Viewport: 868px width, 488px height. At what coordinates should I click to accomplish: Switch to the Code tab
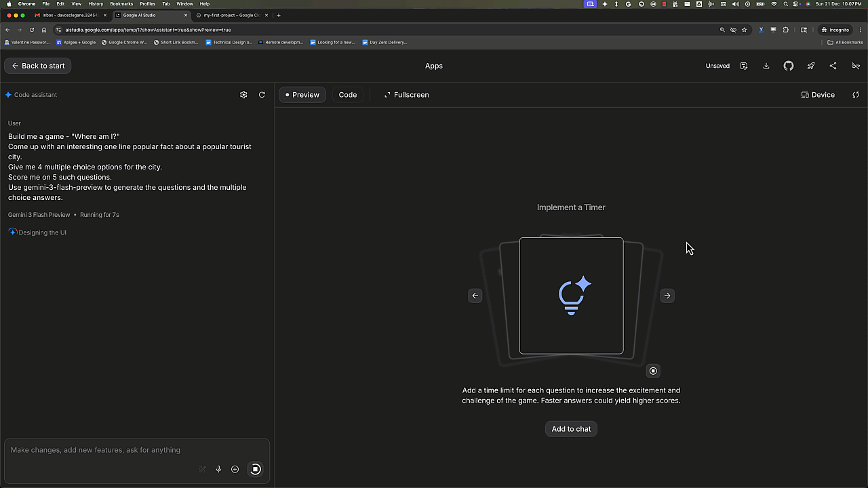coord(348,95)
